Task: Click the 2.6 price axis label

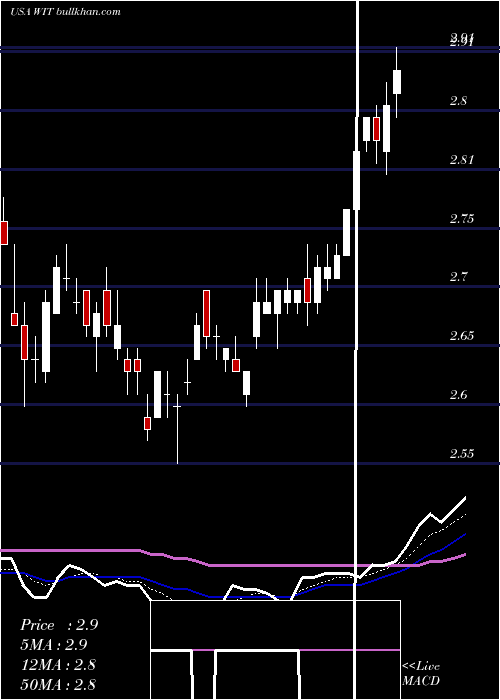Action: [458, 395]
